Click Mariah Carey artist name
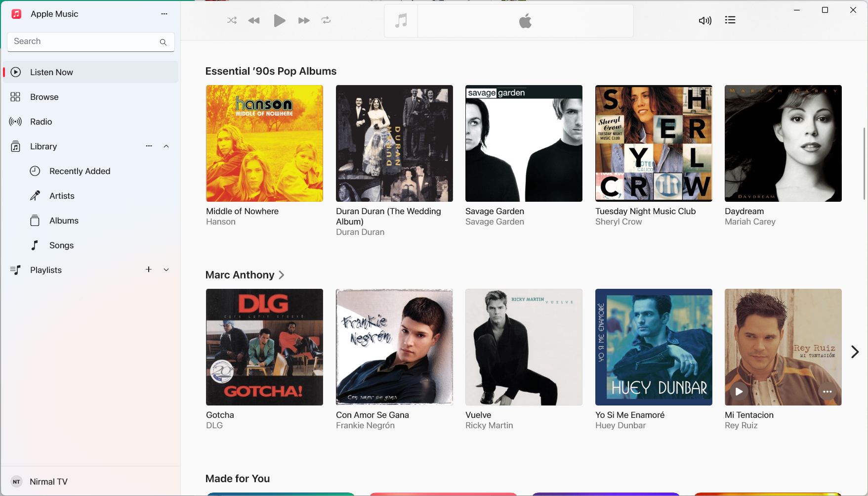The height and width of the screenshot is (496, 868). [x=750, y=222]
